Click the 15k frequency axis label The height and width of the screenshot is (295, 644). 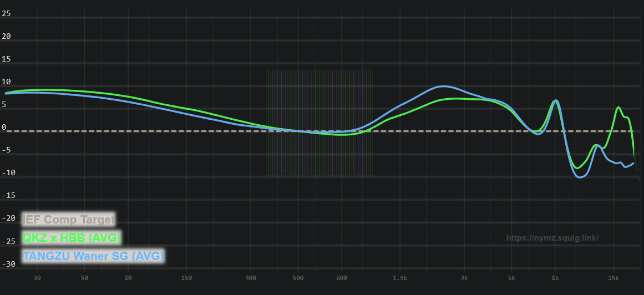(613, 278)
